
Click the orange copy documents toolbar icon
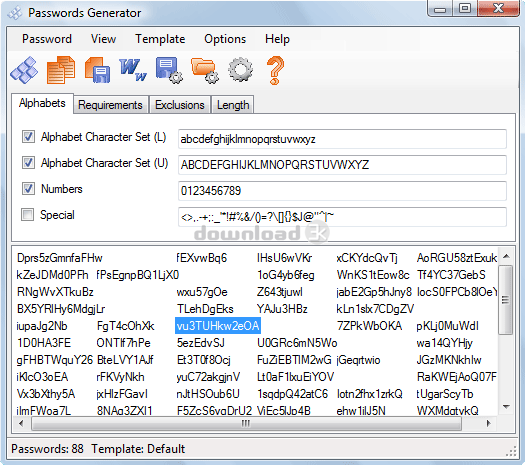coord(61,70)
